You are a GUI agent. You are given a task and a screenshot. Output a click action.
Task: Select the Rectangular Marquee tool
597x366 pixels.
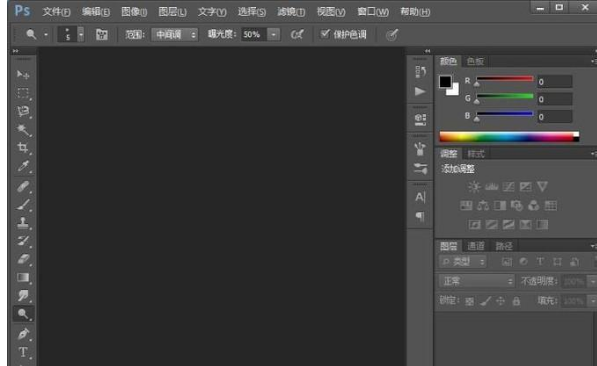pos(23,93)
